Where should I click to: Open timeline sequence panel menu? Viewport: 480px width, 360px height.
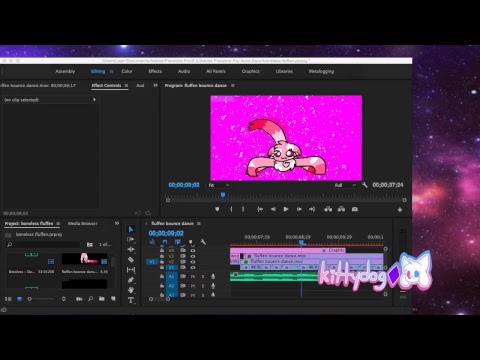click(199, 223)
